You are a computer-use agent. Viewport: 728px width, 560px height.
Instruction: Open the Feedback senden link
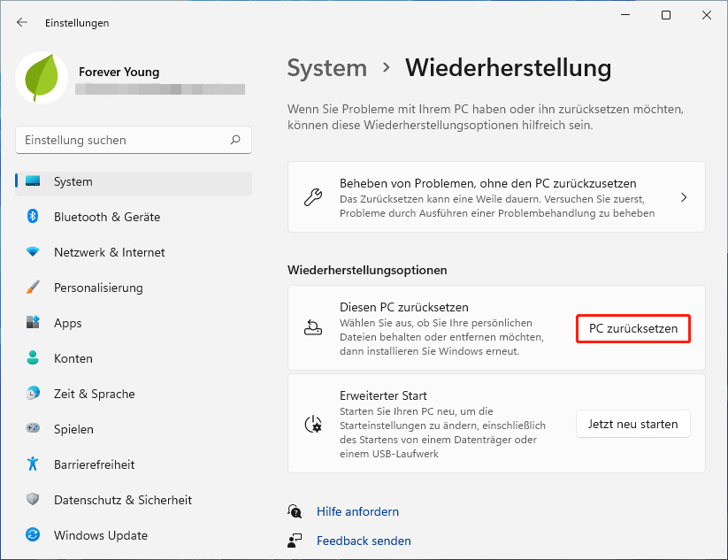[x=364, y=541]
